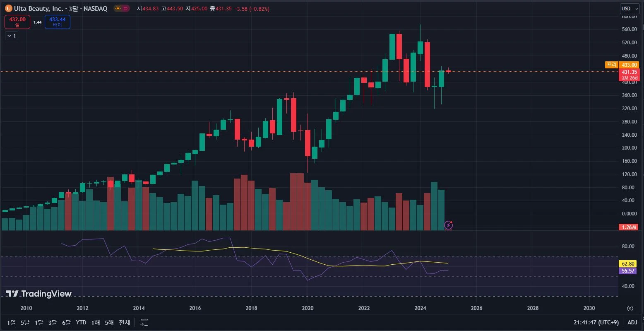Select the 3달 time range
This screenshot has height=331, width=644.
click(x=53, y=322)
